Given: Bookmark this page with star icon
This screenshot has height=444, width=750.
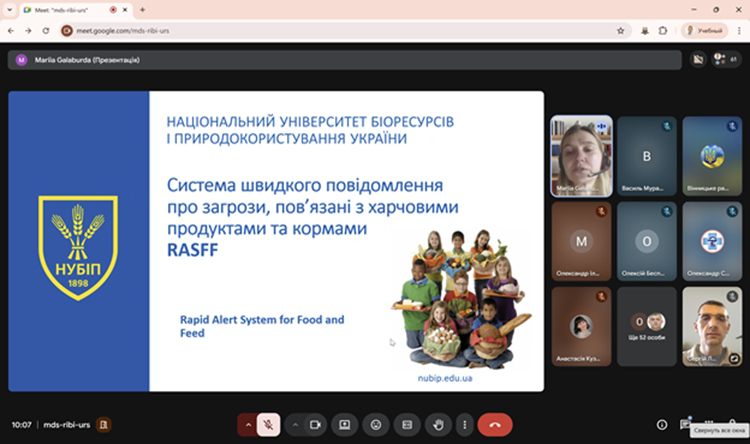Looking at the screenshot, I should pyautogui.click(x=620, y=31).
